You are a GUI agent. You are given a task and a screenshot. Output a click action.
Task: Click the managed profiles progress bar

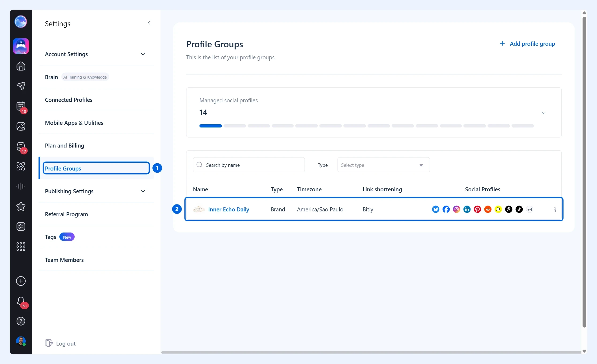point(366,126)
